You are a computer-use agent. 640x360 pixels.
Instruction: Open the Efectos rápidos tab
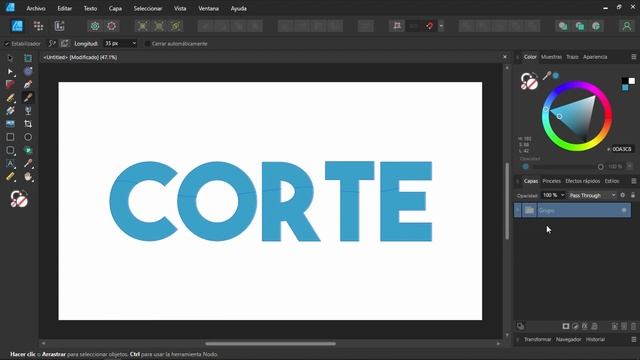coord(582,181)
